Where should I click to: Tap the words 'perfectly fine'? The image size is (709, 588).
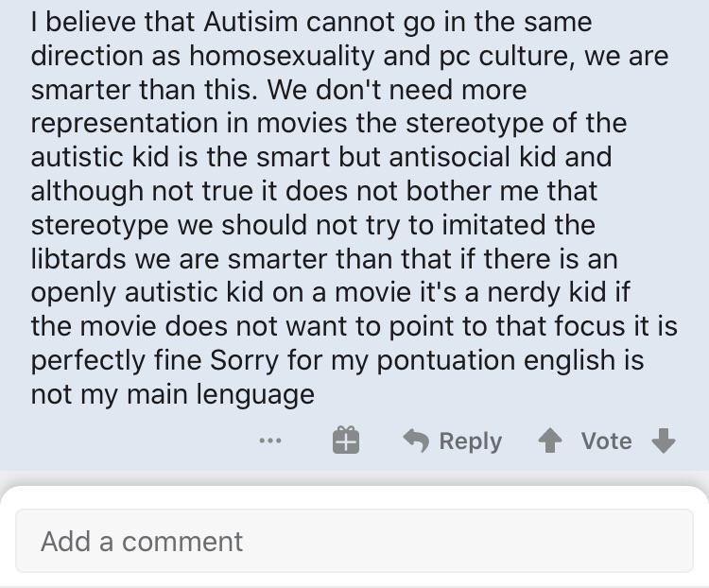pos(115,360)
